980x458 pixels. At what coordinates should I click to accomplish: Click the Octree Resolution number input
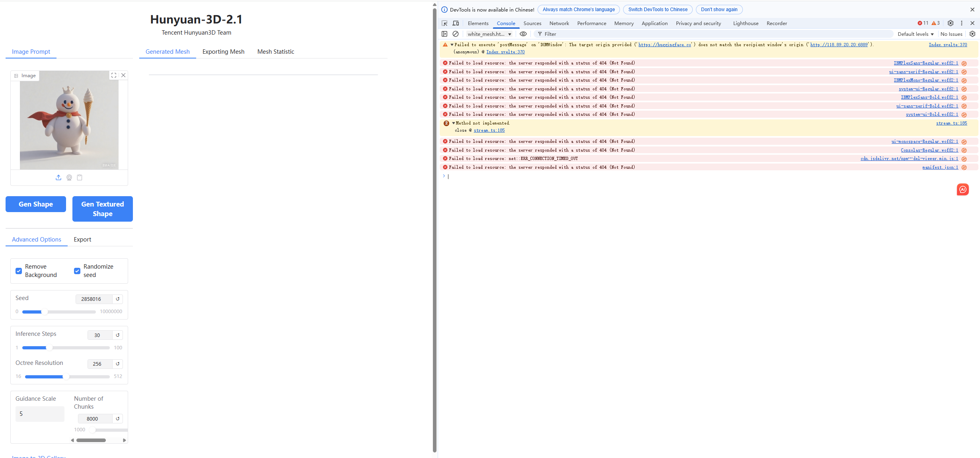click(x=100, y=364)
